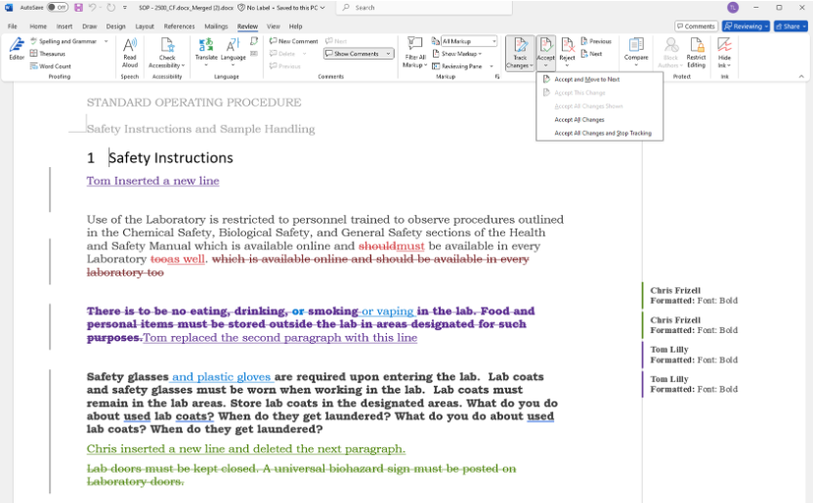Open Word Count
Image resolution: width=813 pixels, height=504 pixels.
click(x=50, y=65)
